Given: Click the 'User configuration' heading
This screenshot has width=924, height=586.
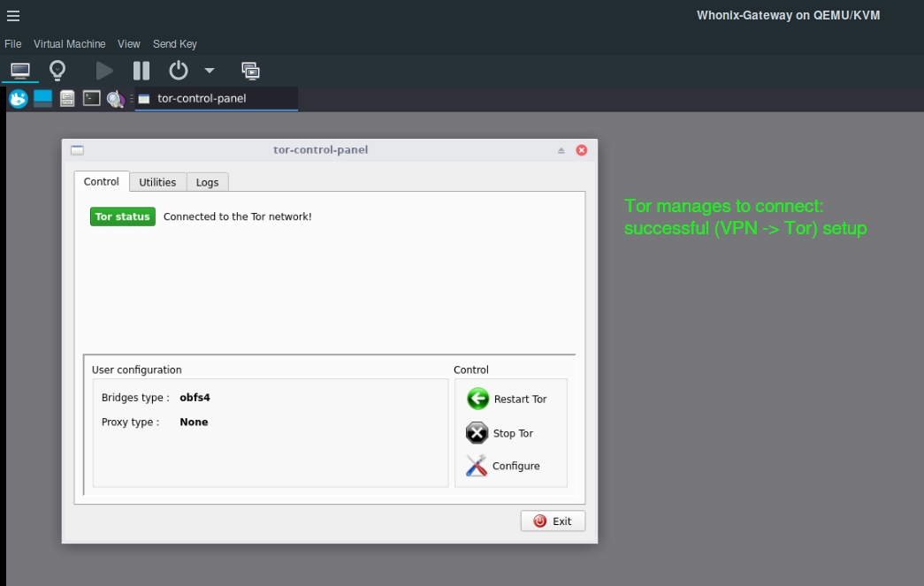Looking at the screenshot, I should click(x=137, y=369).
